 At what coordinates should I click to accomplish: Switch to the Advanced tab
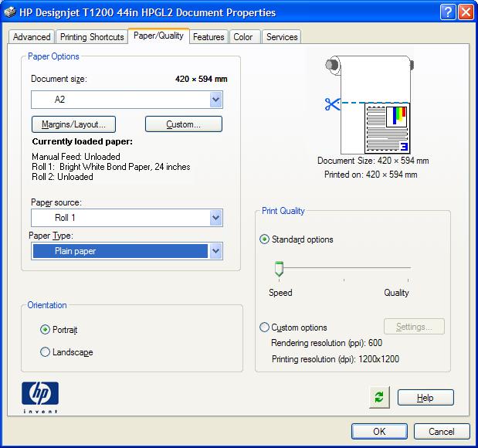coord(32,37)
